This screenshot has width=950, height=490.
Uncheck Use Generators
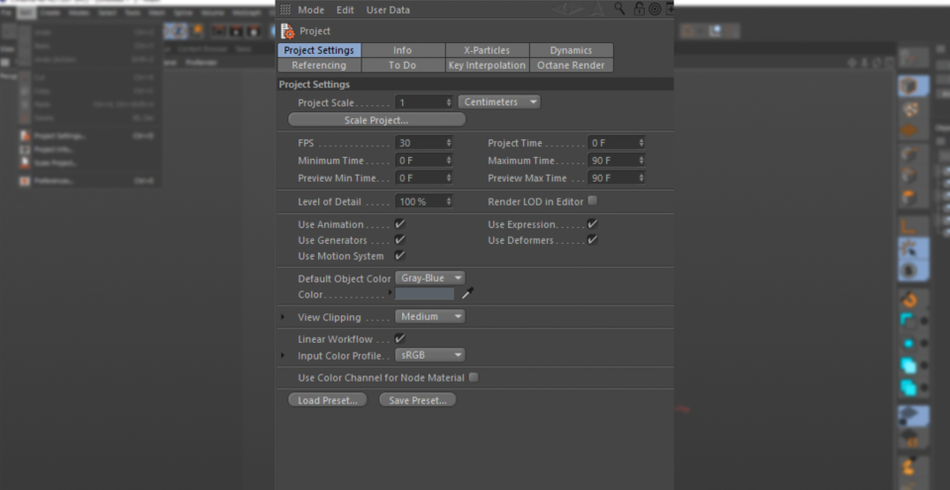[400, 239]
